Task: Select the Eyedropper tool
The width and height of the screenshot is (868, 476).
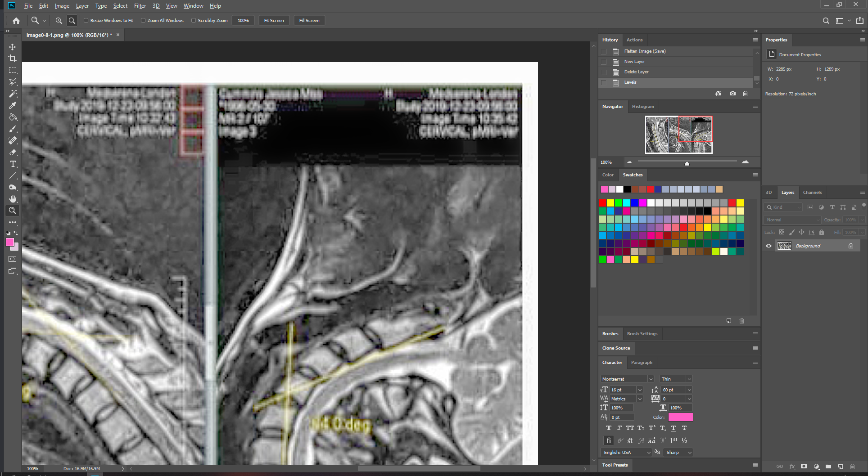Action: 13,105
